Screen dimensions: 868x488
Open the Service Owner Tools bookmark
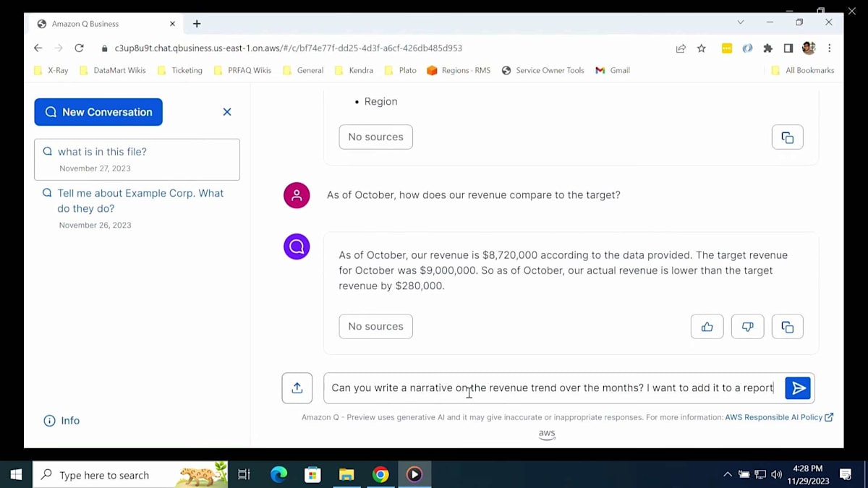542,70
